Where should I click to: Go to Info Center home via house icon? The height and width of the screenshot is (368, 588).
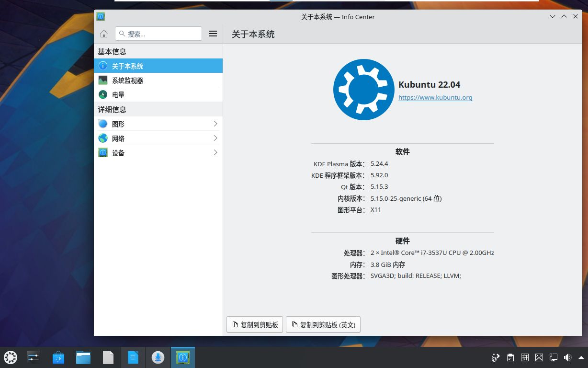pyautogui.click(x=104, y=34)
